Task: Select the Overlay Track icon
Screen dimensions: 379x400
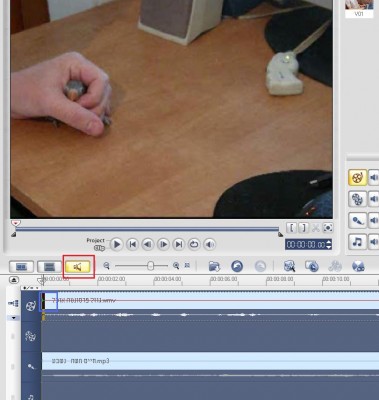Action: click(31, 336)
